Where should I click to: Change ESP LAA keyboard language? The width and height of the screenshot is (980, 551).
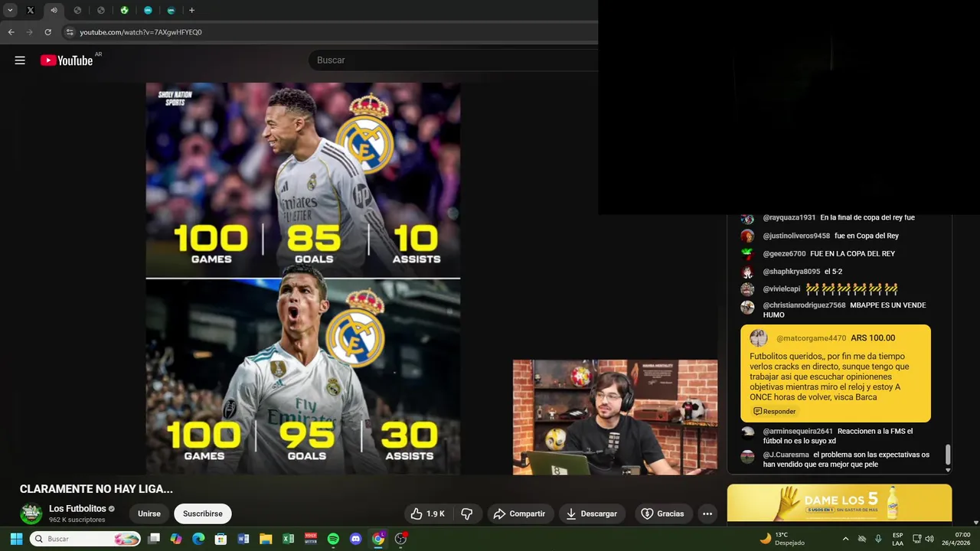coord(897,539)
